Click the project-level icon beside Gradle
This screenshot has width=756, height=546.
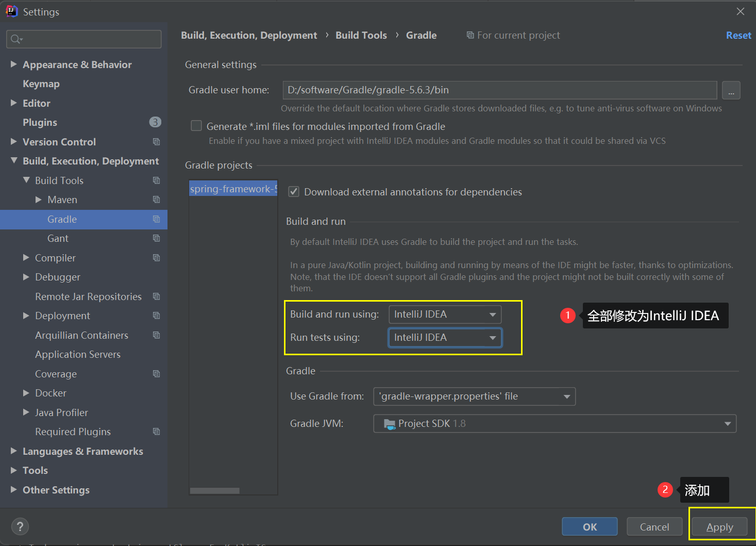pos(156,219)
